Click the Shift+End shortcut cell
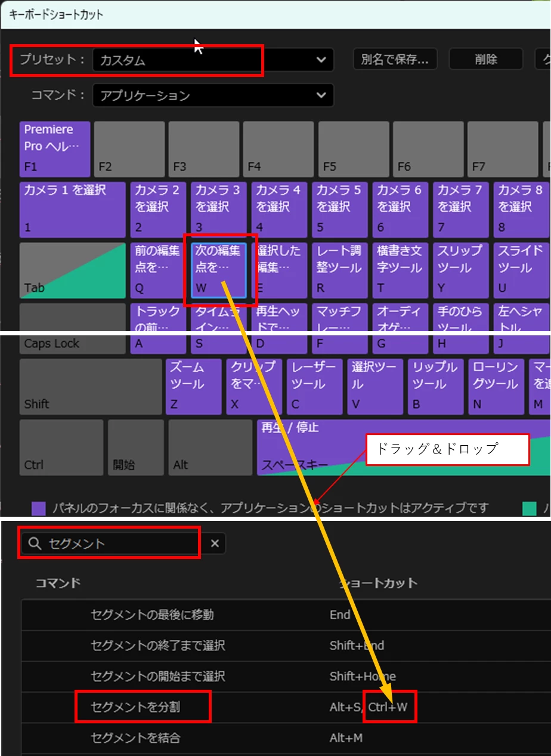Image resolution: width=551 pixels, height=756 pixels. (x=357, y=646)
